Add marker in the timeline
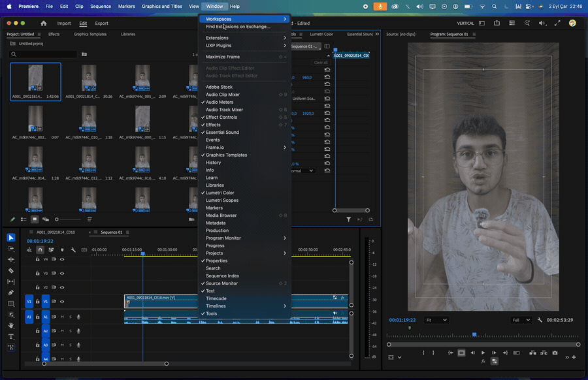The height and width of the screenshot is (380, 588). (62, 249)
